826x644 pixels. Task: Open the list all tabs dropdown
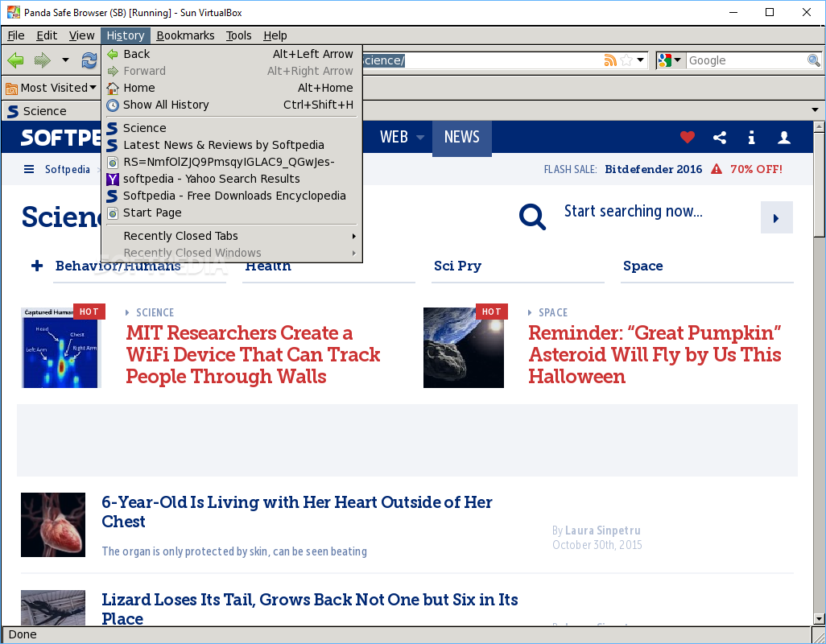(815, 110)
